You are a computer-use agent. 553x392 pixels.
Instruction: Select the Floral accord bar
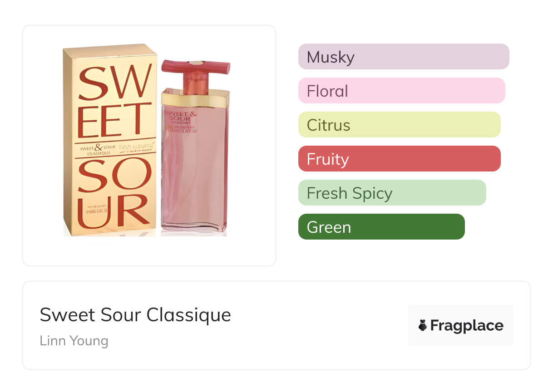[402, 91]
